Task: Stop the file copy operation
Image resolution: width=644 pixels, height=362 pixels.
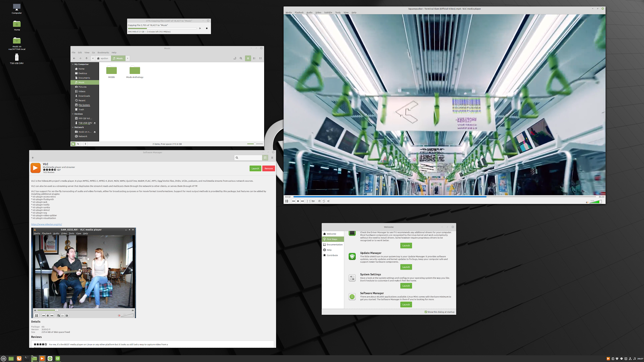Action: tap(207, 28)
